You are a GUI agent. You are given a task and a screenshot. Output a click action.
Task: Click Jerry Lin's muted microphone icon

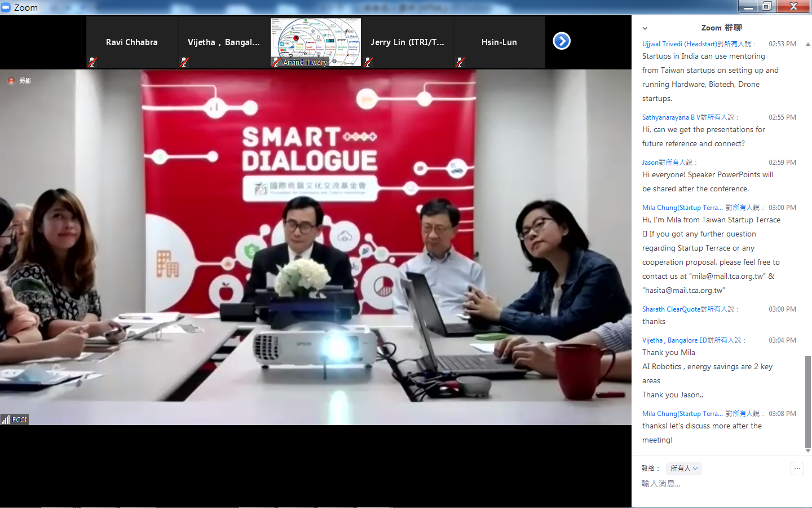pyautogui.click(x=368, y=62)
